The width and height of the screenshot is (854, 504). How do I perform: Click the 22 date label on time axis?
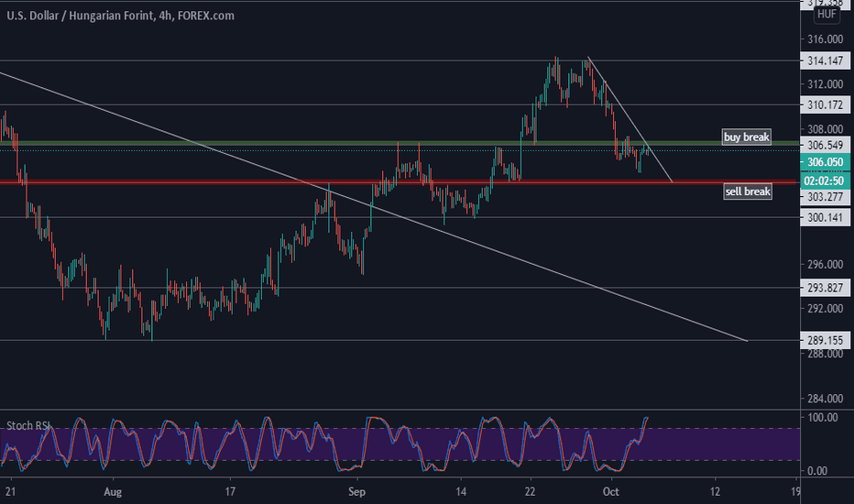pyautogui.click(x=530, y=492)
